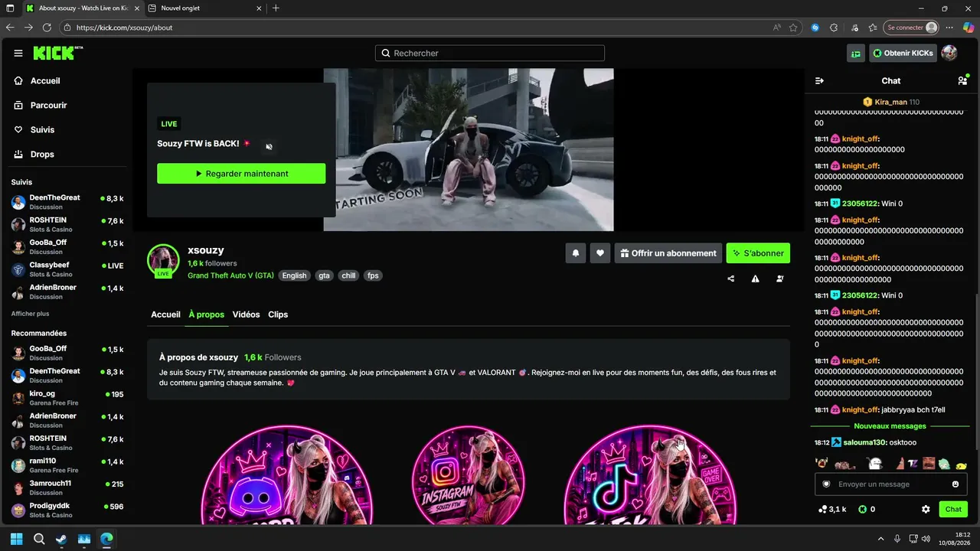Click the chill tag
The height and width of the screenshot is (551, 980).
pos(348,275)
